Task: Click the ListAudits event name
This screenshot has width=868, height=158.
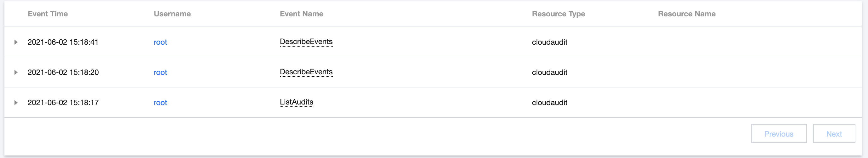Action: coord(297,102)
